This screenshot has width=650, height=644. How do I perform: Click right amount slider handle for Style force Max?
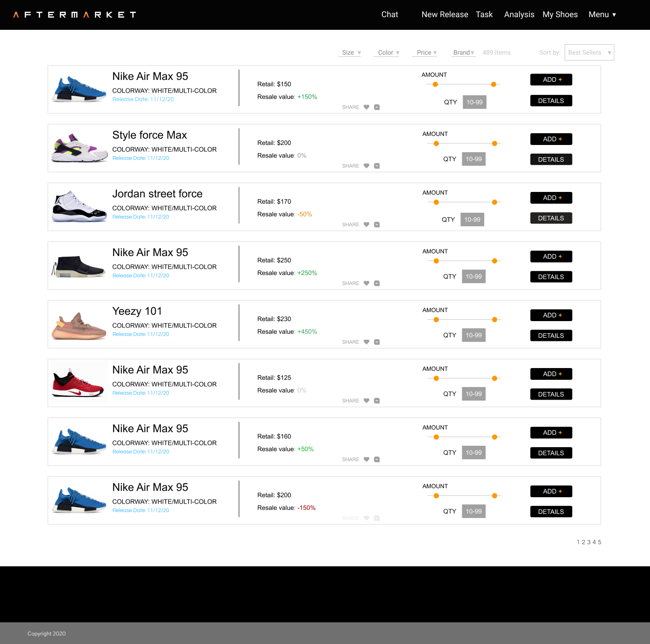495,144
